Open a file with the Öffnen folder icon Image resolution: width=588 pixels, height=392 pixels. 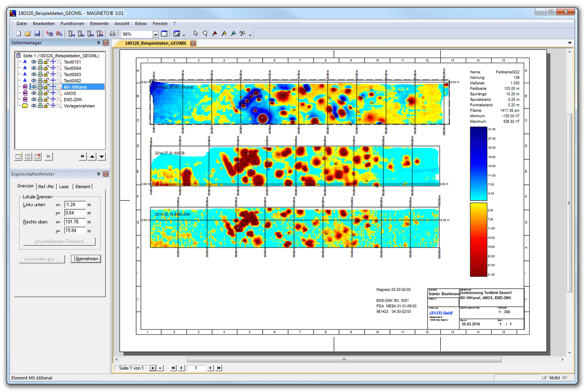27,34
